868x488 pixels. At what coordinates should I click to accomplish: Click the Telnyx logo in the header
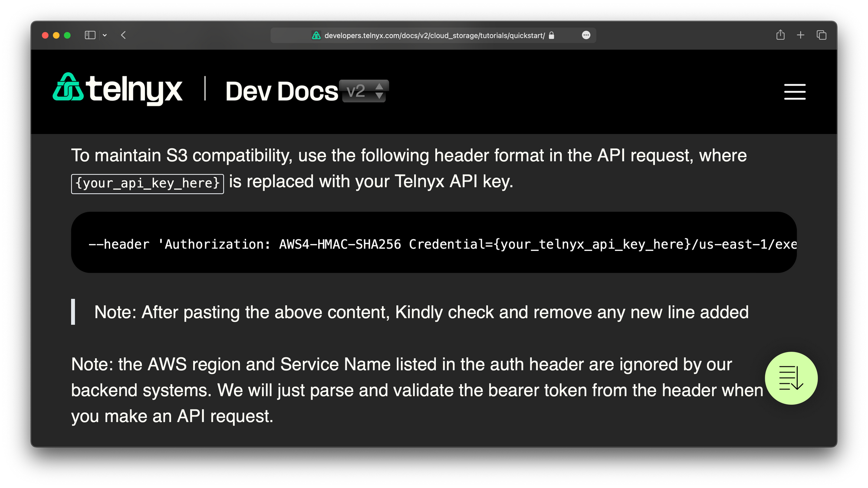(x=118, y=90)
